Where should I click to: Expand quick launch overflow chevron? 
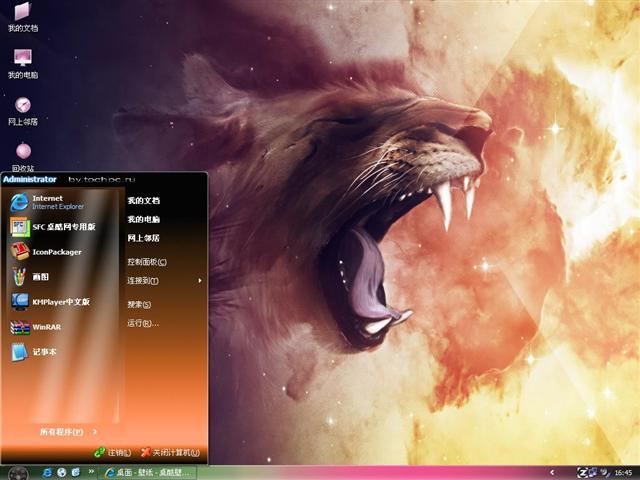91,471
